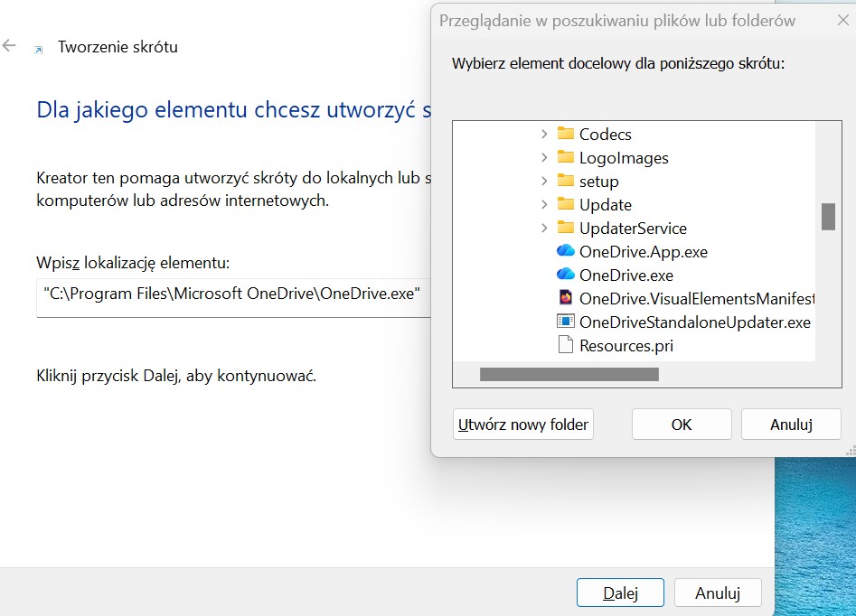Click the horizontal scrollbar thumb in tree
Image resolution: width=856 pixels, height=616 pixels.
click(x=569, y=374)
